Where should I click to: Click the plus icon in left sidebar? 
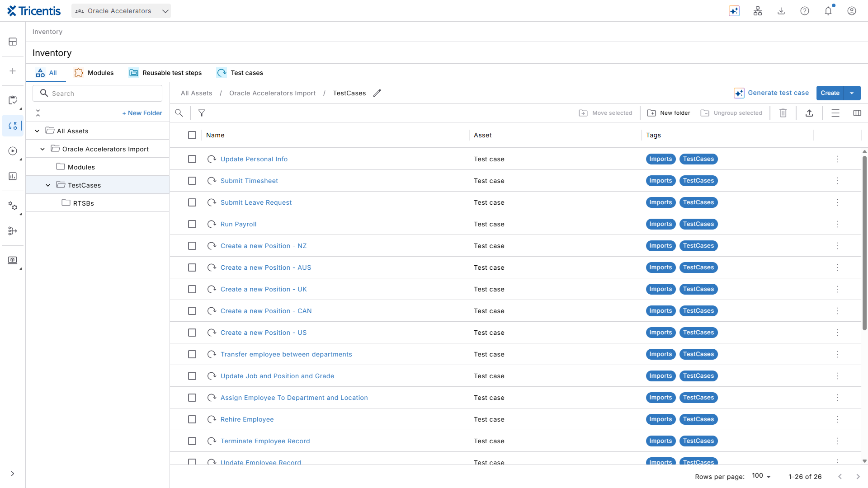coord(13,71)
